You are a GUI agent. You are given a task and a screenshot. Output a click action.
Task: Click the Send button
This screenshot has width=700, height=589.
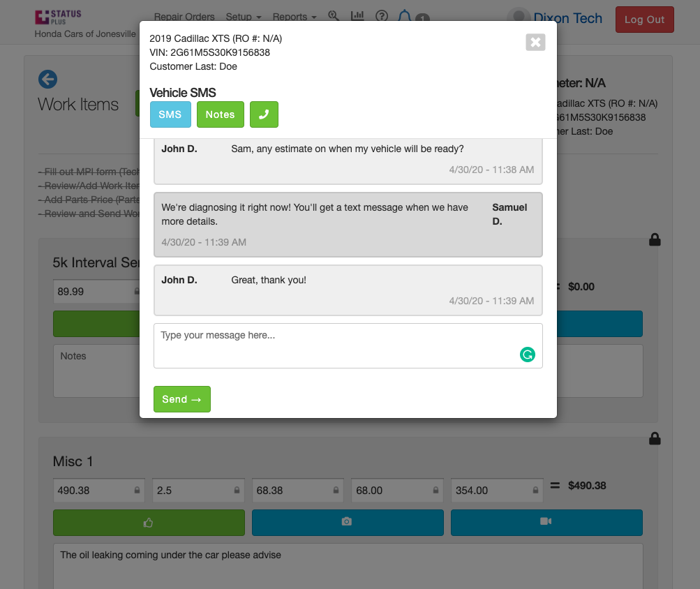[x=181, y=399]
